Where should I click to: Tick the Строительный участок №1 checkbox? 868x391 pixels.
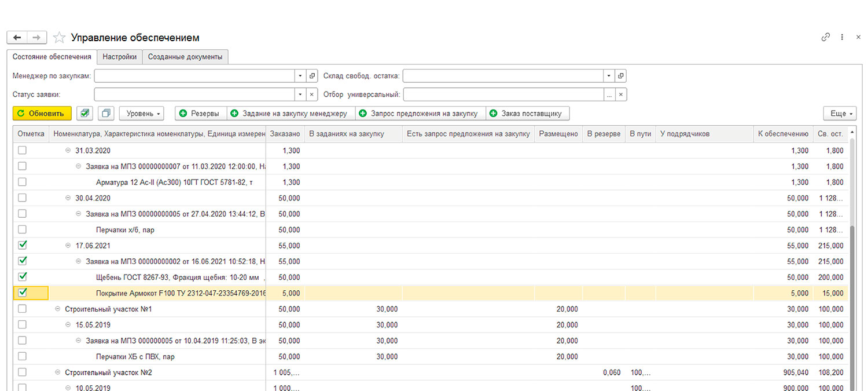pyautogui.click(x=22, y=309)
